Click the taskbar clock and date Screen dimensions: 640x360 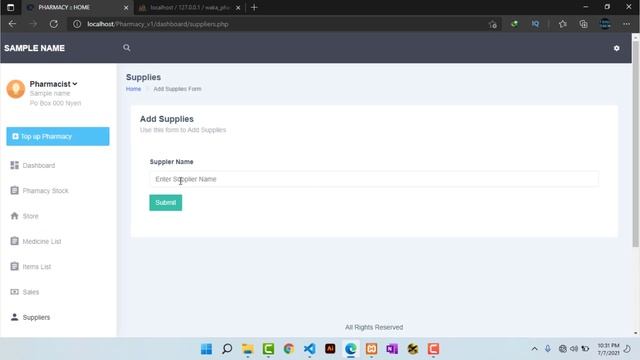pos(609,349)
